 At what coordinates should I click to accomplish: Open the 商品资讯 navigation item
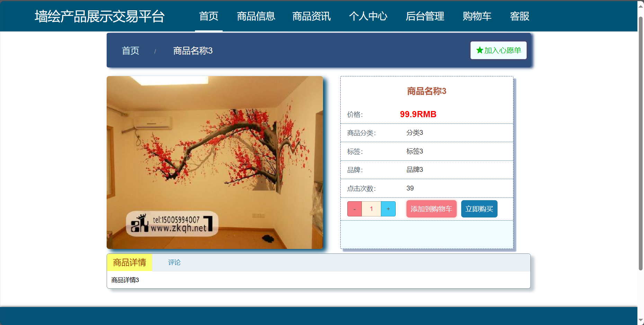click(312, 16)
